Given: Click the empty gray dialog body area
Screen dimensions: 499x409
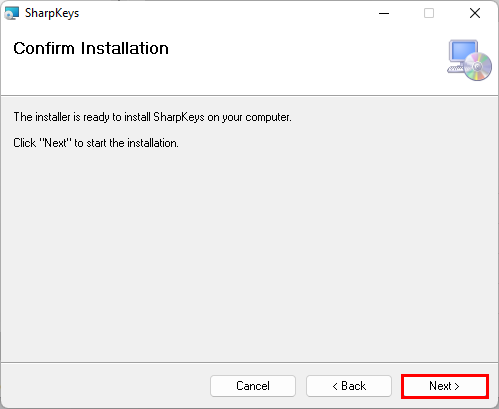Looking at the screenshot, I should tap(249, 253).
